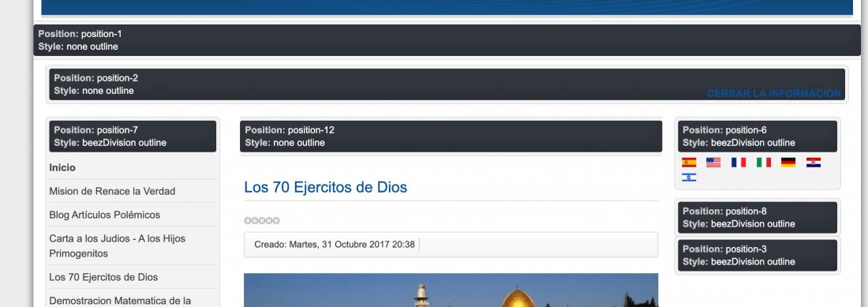Select the French flag language icon
Viewport: 868px width, 307px height.
pyautogui.click(x=739, y=162)
